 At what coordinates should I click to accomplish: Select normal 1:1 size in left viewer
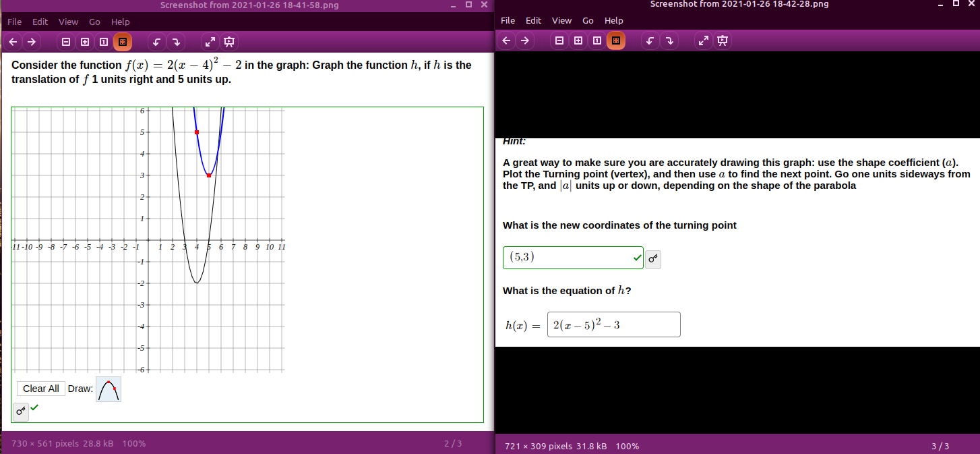(103, 42)
